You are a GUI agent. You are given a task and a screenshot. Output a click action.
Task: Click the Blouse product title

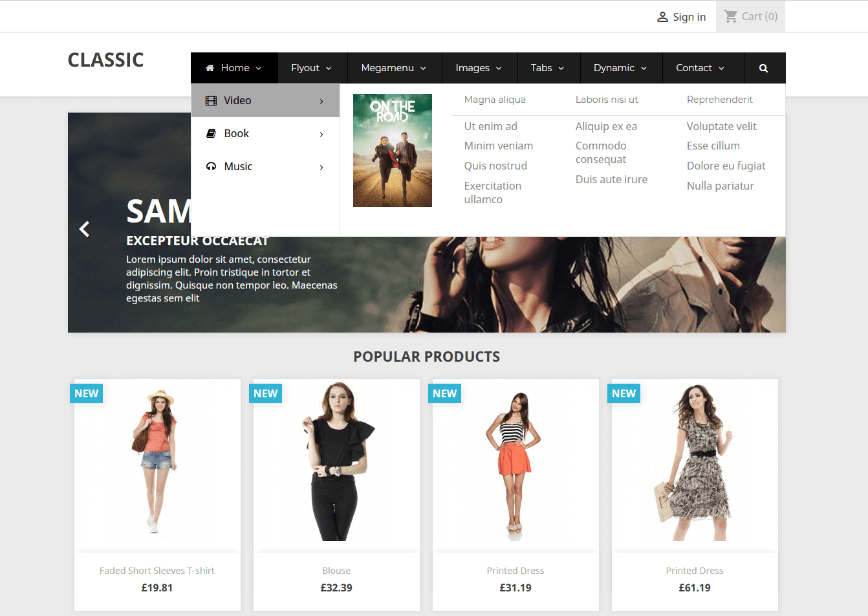point(336,571)
